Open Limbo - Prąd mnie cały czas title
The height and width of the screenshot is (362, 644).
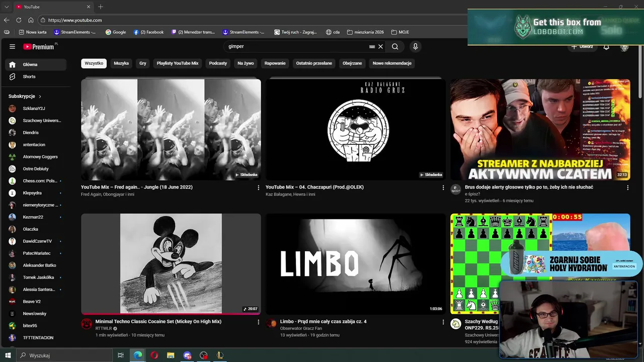(x=324, y=322)
